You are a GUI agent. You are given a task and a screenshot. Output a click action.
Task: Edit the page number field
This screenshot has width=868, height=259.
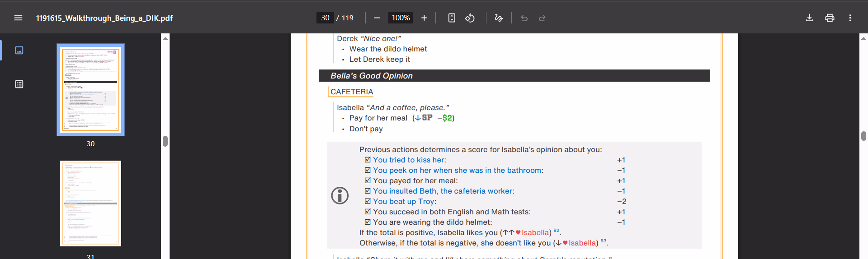pyautogui.click(x=325, y=18)
